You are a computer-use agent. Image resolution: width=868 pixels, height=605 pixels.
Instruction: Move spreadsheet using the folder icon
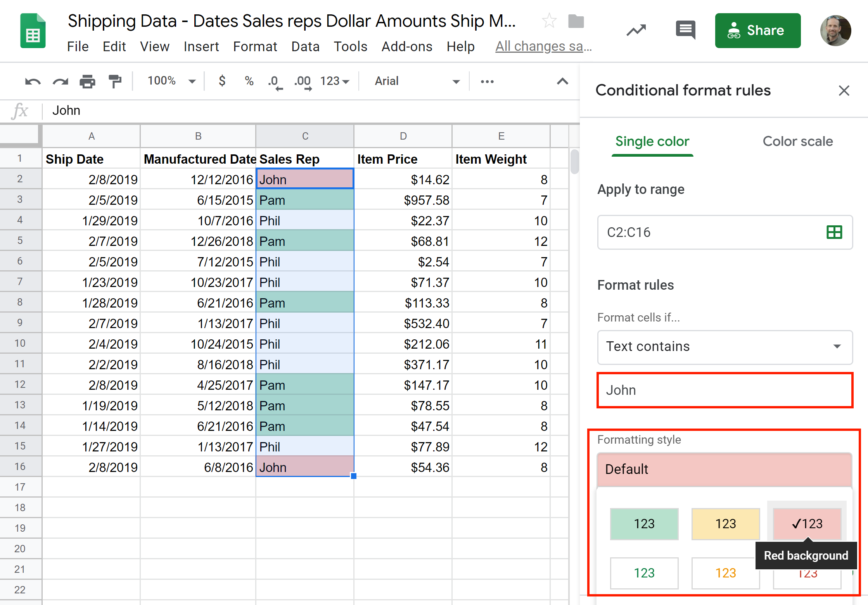click(x=576, y=21)
